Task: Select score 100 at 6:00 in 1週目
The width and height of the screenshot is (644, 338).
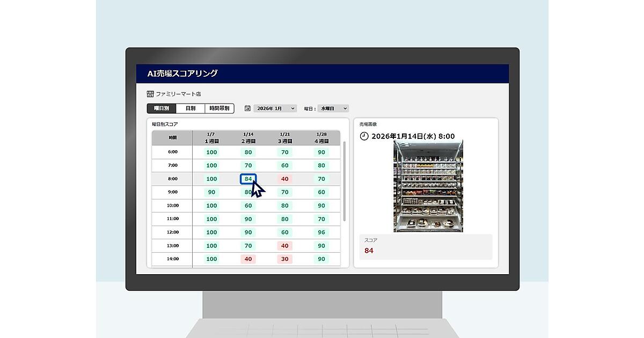Action: [211, 152]
